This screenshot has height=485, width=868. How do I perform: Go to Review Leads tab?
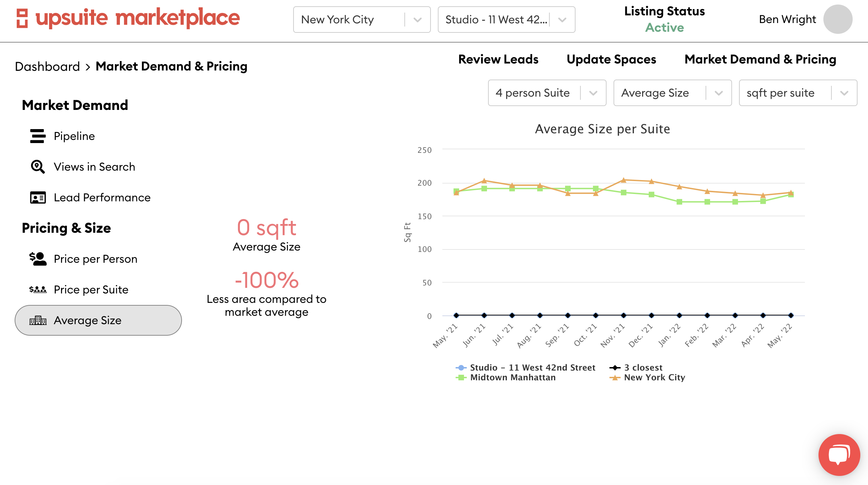point(498,59)
